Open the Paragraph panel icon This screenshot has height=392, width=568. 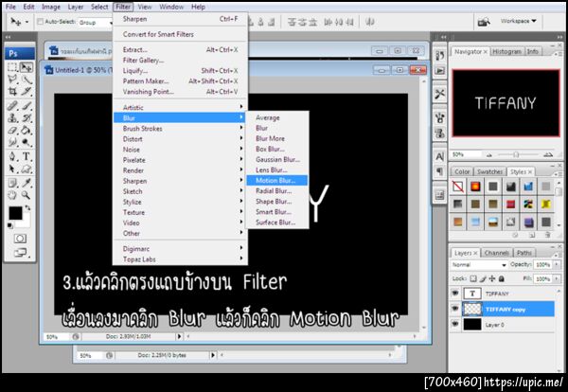tap(440, 170)
